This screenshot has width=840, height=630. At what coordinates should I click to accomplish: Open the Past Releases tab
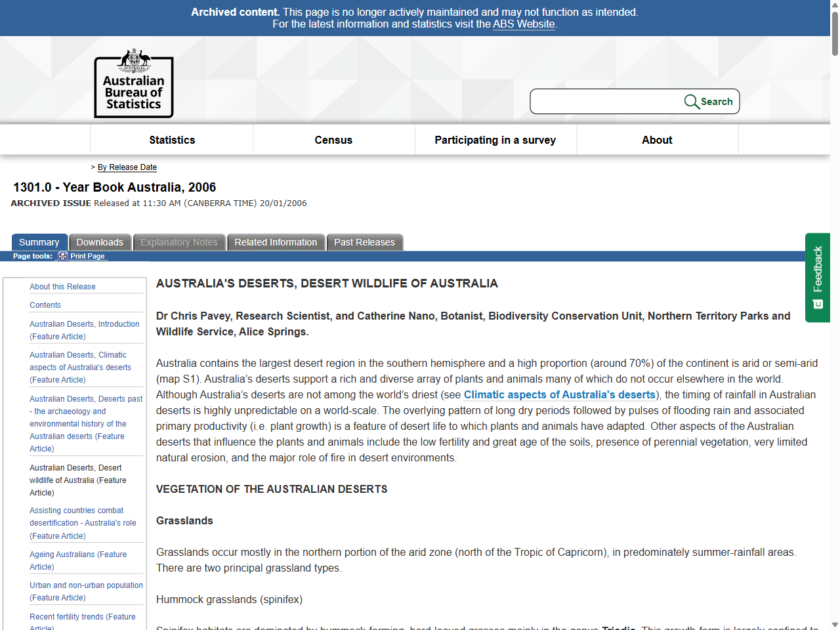click(x=365, y=242)
